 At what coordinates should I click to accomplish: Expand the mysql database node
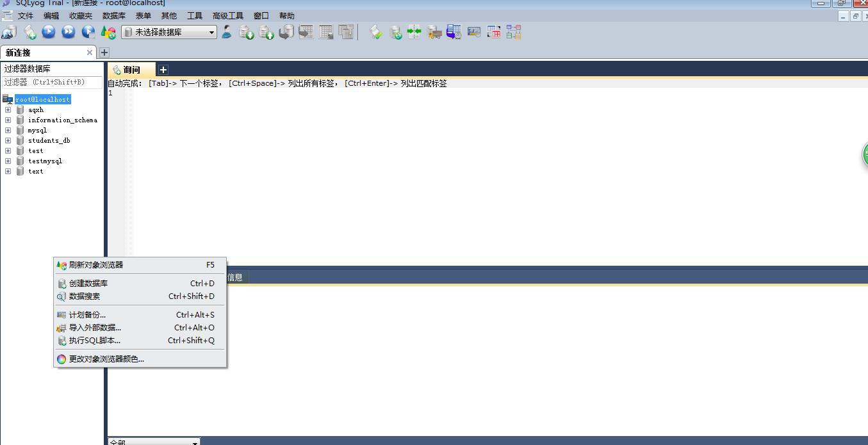[x=8, y=130]
